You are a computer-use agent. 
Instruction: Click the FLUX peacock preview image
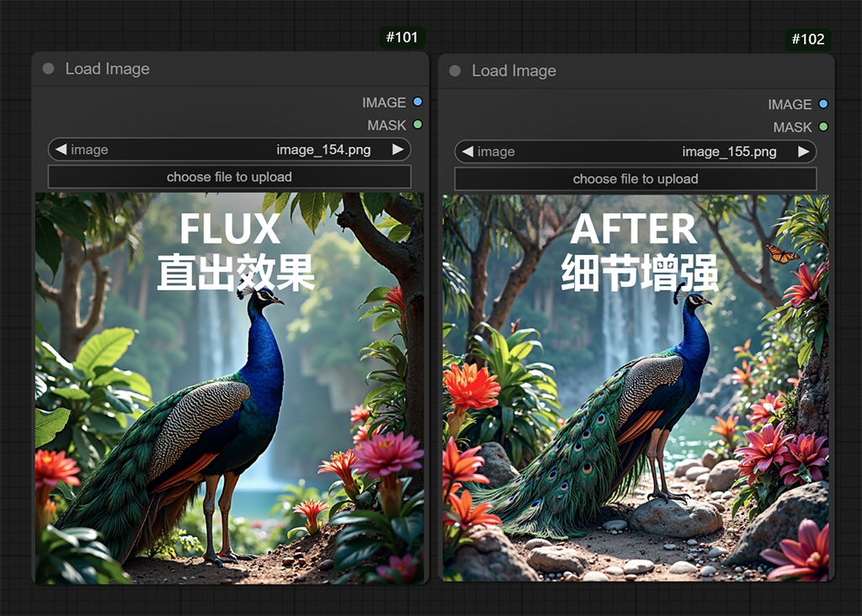229,388
